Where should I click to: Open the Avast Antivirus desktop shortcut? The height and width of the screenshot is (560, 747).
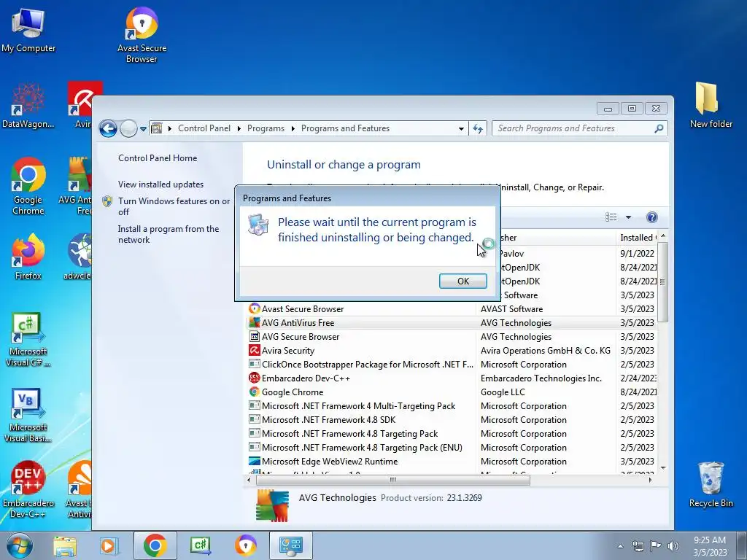tap(79, 489)
